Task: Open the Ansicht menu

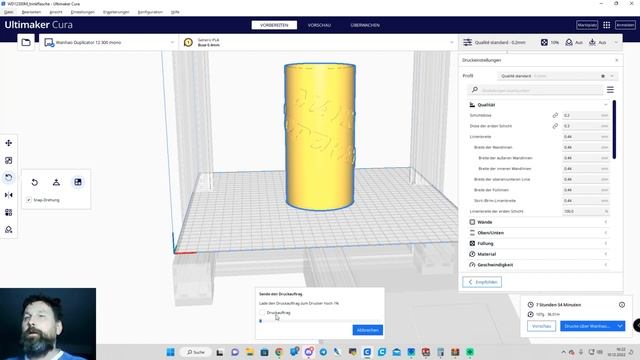Action: (x=56, y=12)
